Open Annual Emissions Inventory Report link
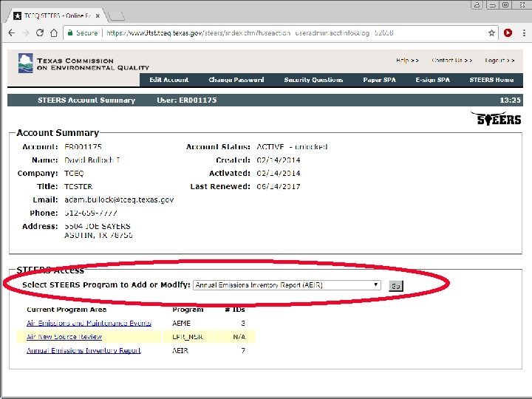 (83, 350)
